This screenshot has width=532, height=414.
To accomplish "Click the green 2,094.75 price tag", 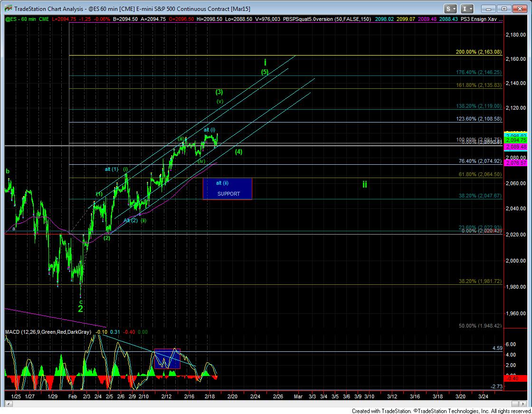I will pos(516,140).
